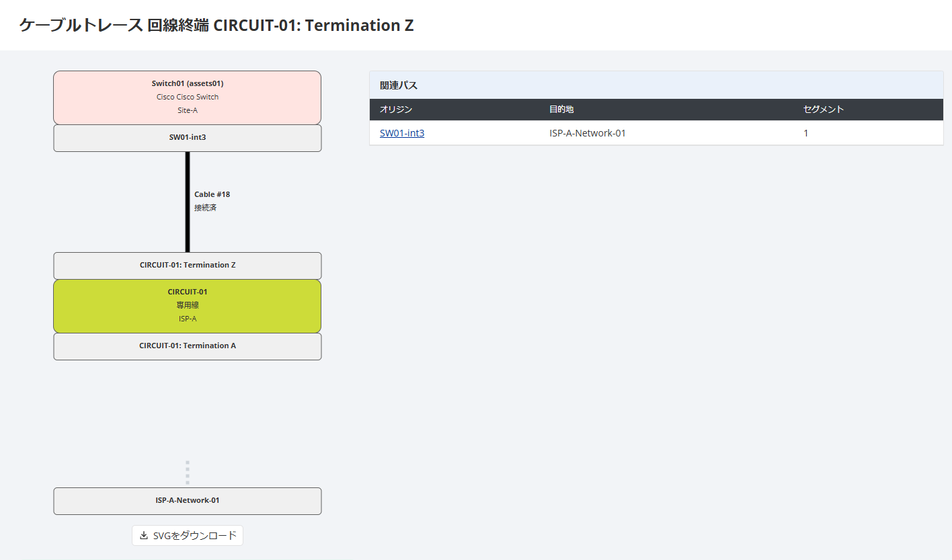Click the download icon on the SVG button

click(143, 536)
